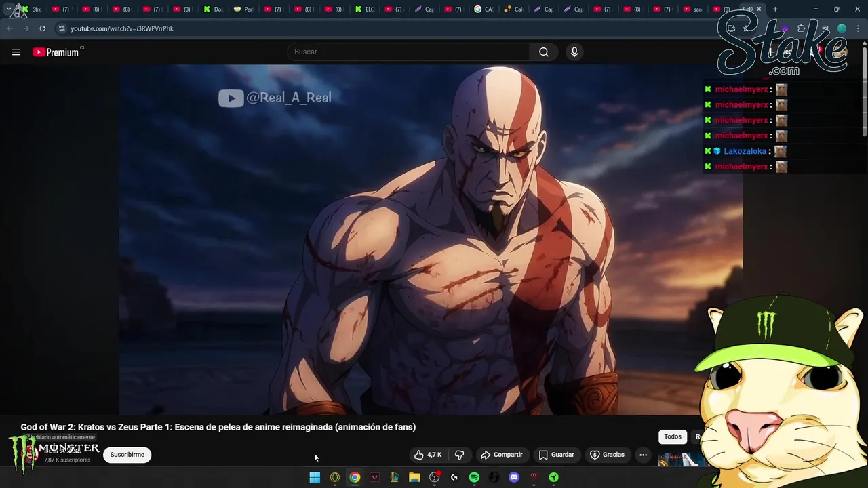
Task: Reload the YouTube page
Action: pos(42,28)
